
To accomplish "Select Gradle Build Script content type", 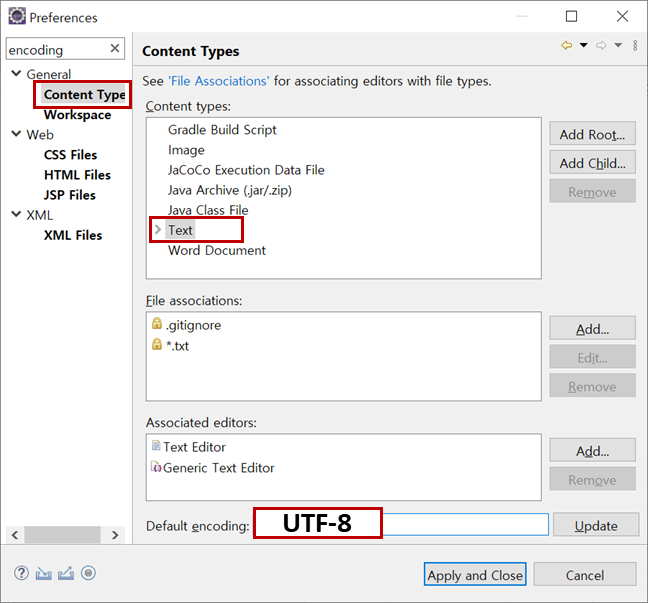I will pyautogui.click(x=222, y=130).
